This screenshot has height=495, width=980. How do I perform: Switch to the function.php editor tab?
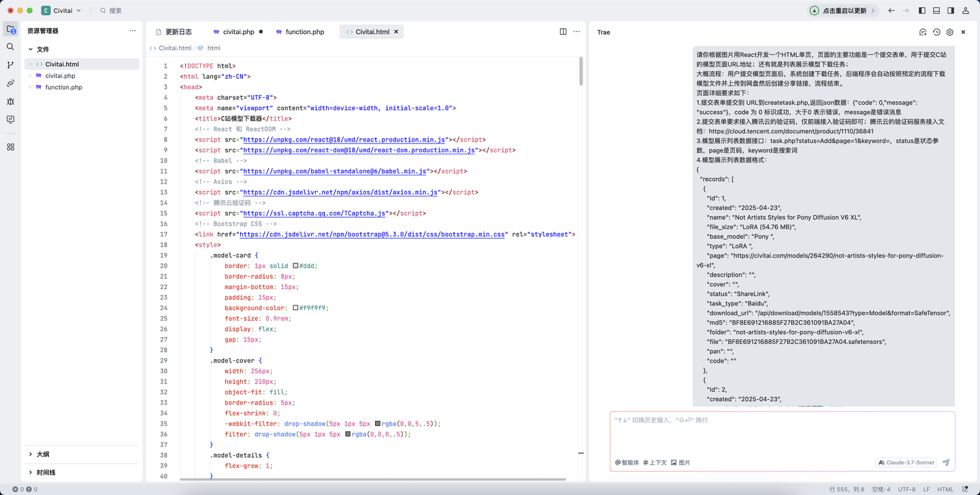[301, 31]
